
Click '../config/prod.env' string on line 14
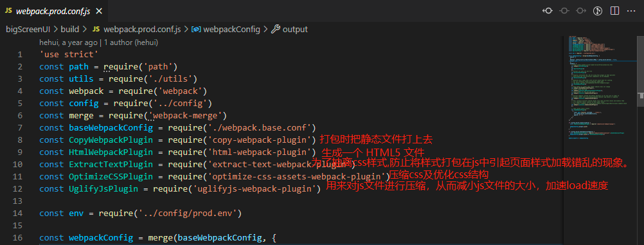pos(188,213)
